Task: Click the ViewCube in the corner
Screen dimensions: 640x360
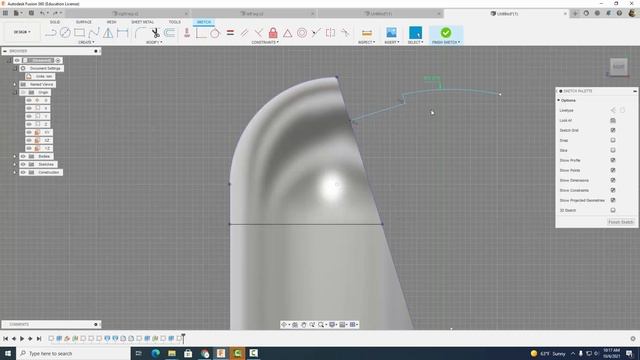Action: [618, 67]
